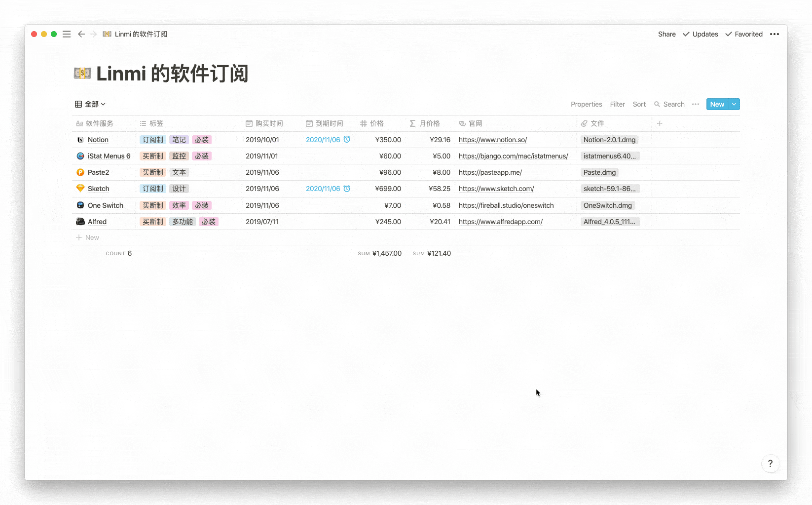Open the fireball.studio/oneswitch link

tap(506, 205)
